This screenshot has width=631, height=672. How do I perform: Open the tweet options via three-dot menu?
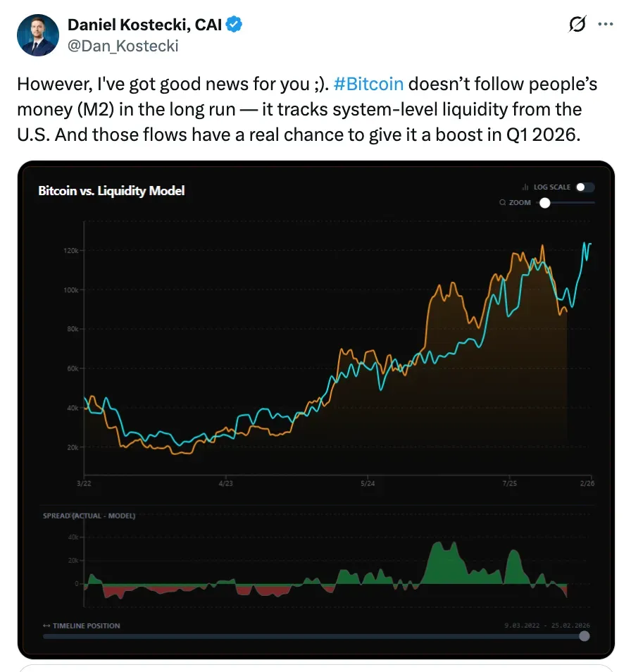pyautogui.click(x=604, y=24)
